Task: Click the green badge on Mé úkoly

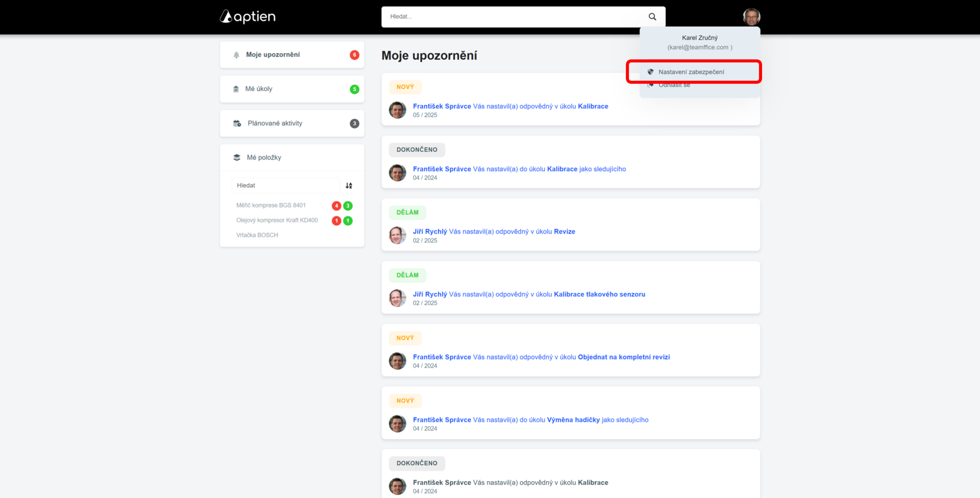Action: (354, 89)
